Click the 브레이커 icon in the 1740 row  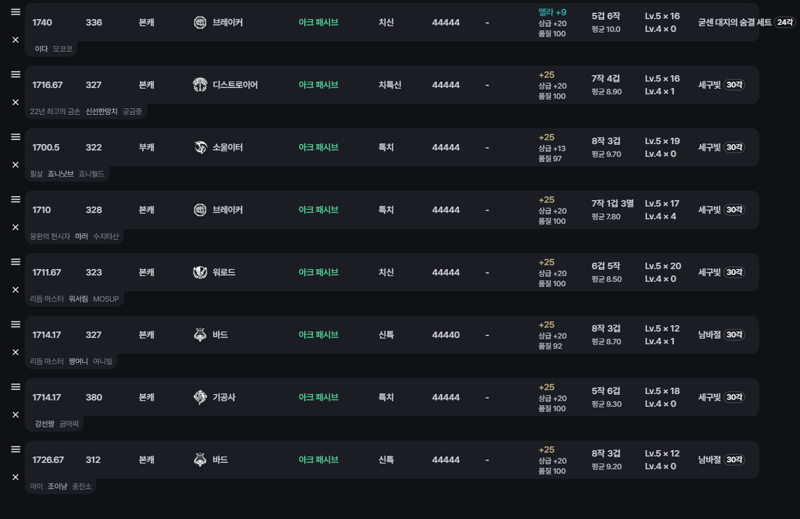(x=200, y=22)
